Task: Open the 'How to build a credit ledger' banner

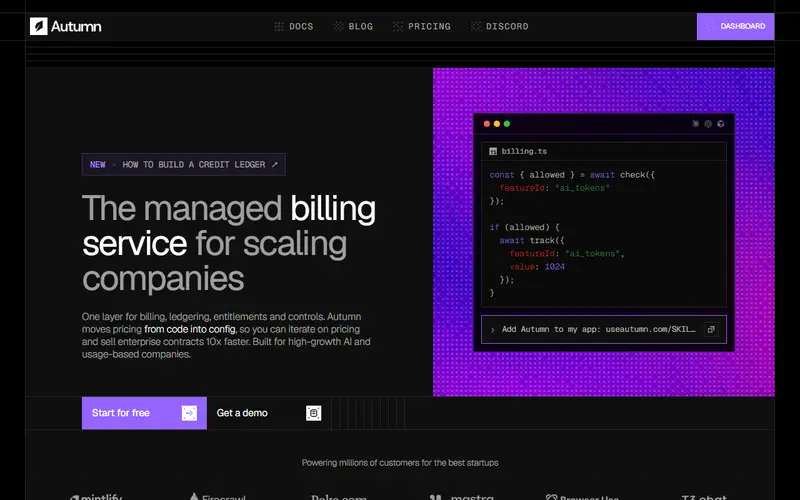Action: click(184, 164)
